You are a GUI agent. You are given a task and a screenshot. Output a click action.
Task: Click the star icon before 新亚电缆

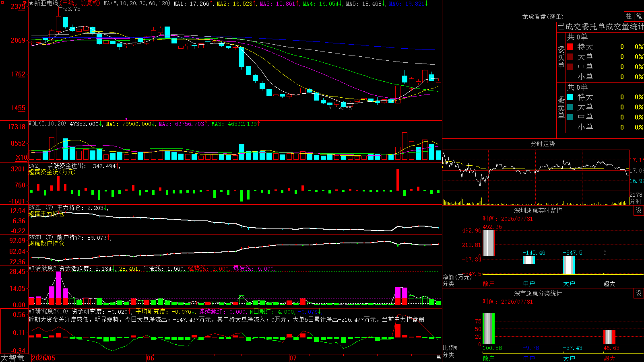[31, 3]
